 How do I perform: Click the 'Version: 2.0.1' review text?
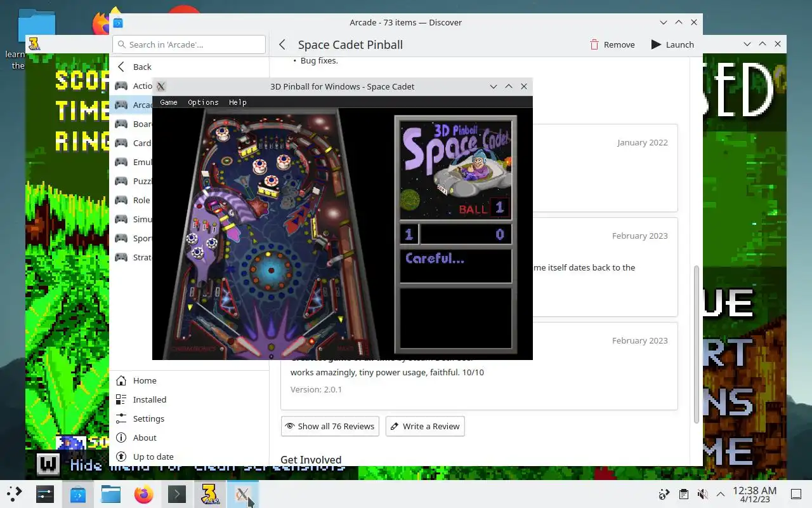pos(316,389)
